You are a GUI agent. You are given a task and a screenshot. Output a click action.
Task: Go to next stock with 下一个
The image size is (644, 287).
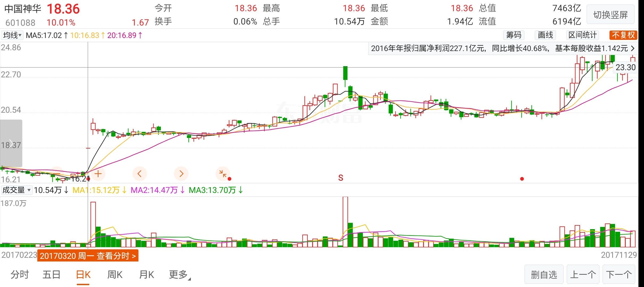619,275
